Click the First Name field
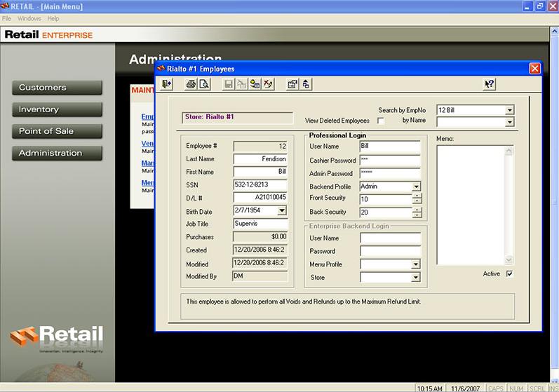The image size is (559, 392). 260,172
